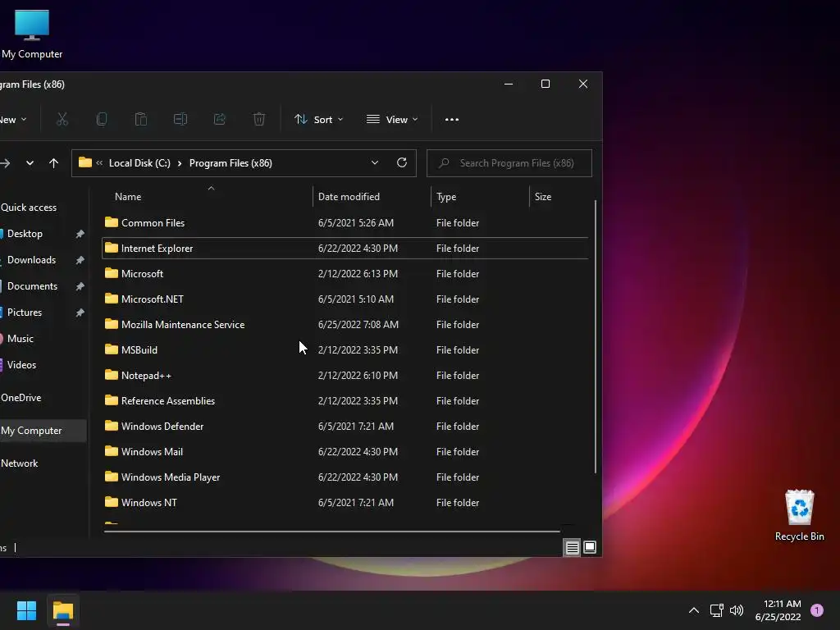The height and width of the screenshot is (630, 840).
Task: Click the vertical scrollbar in file list
Action: (x=596, y=336)
